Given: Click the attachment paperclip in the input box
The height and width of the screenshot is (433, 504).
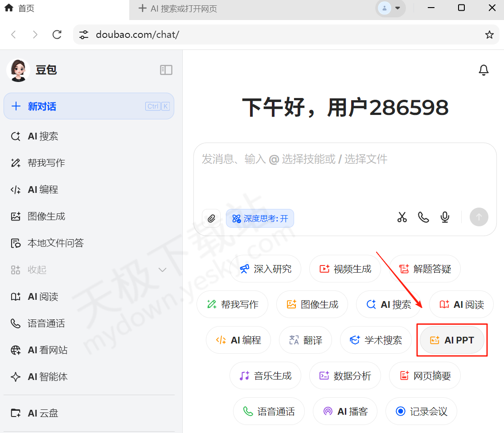Looking at the screenshot, I should 211,218.
